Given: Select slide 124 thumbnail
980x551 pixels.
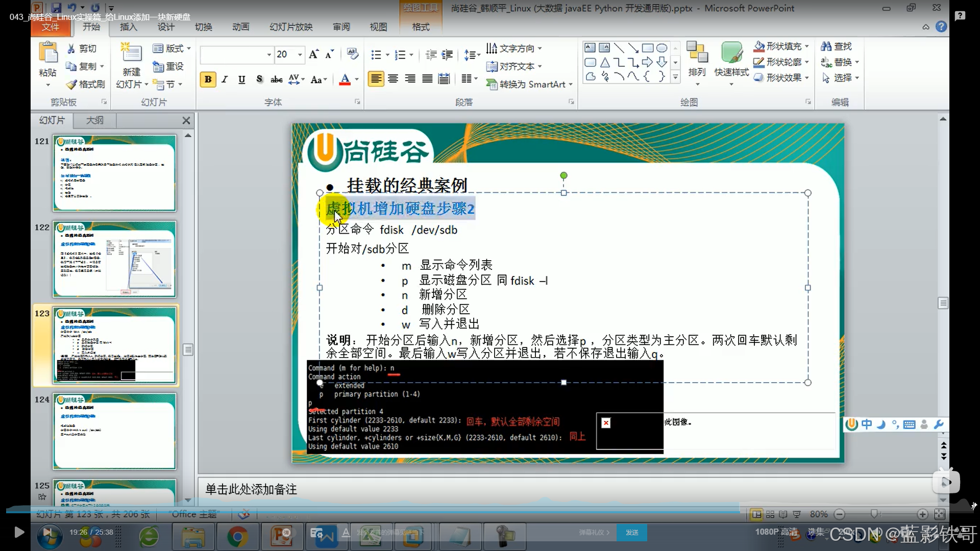Looking at the screenshot, I should tap(114, 431).
